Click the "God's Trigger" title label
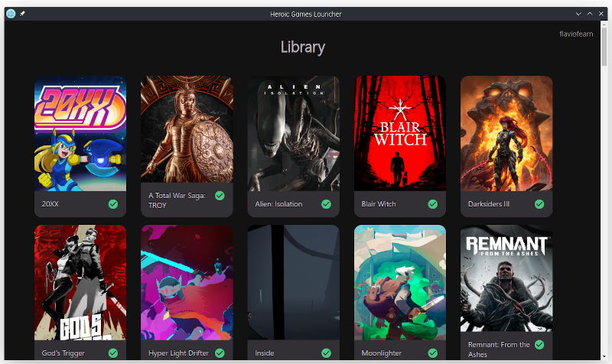 pos(63,353)
